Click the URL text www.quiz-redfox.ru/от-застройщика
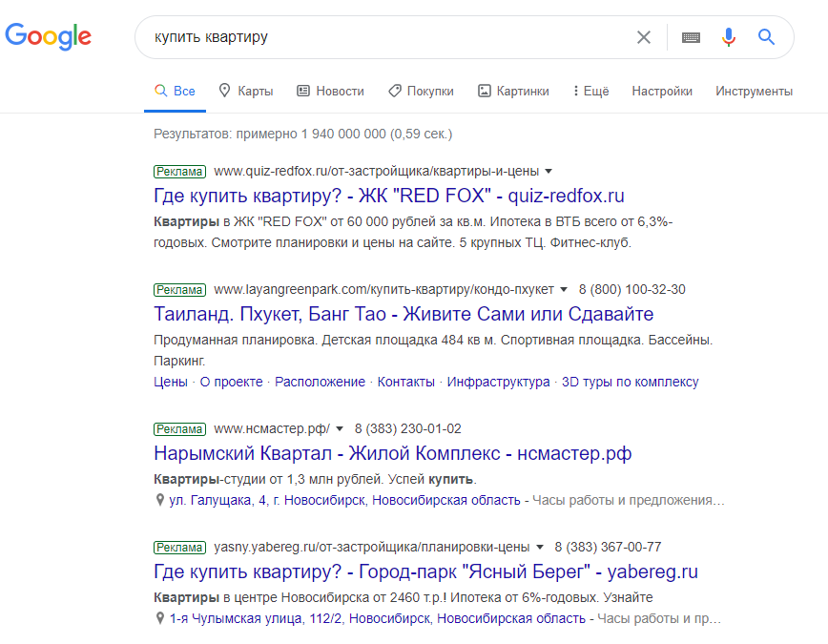The width and height of the screenshot is (828, 644). 377,171
